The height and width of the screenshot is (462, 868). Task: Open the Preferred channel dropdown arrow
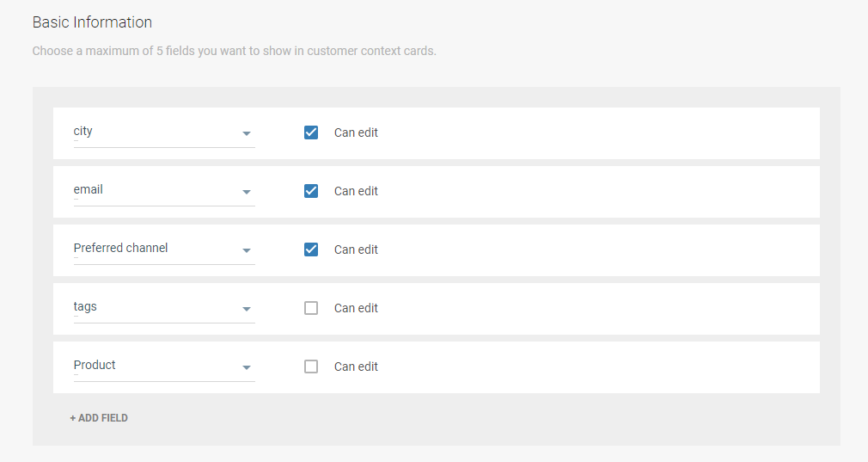247,250
